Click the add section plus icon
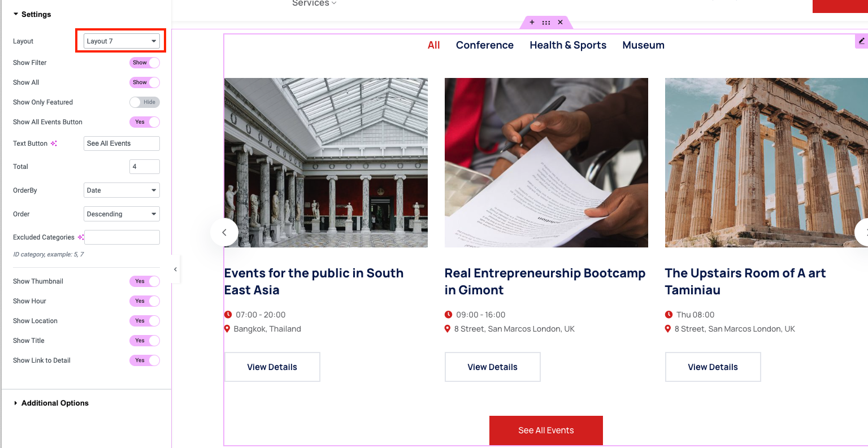The image size is (868, 448). click(532, 23)
